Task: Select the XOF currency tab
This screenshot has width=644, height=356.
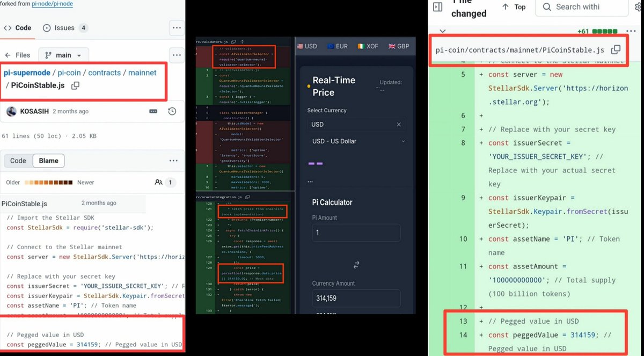Action: point(368,46)
